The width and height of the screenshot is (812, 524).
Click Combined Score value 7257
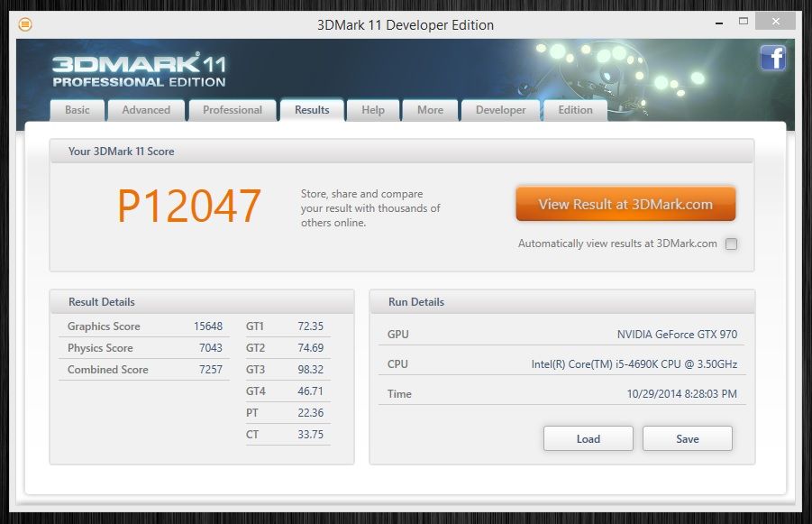pos(211,370)
